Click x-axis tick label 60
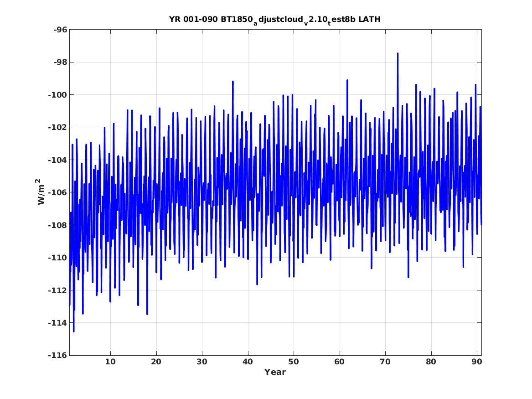Screen dimensions: 532x399 (339, 362)
